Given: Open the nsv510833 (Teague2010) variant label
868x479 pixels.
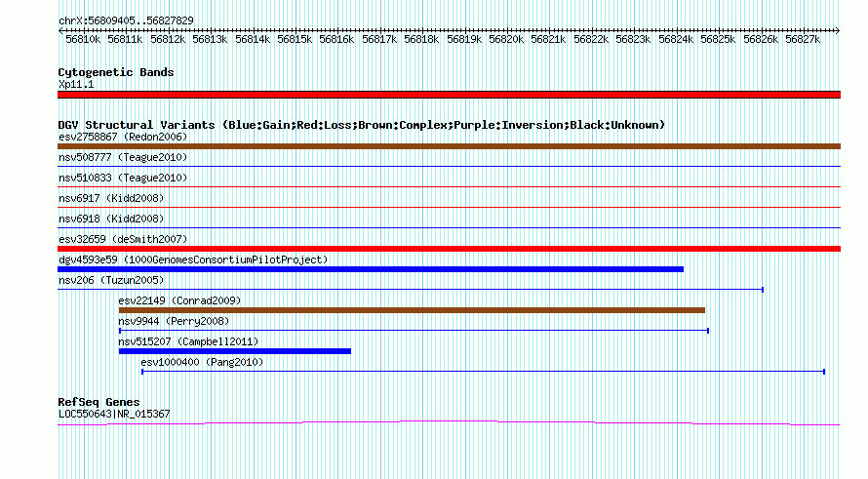Looking at the screenshot, I should (x=123, y=178).
